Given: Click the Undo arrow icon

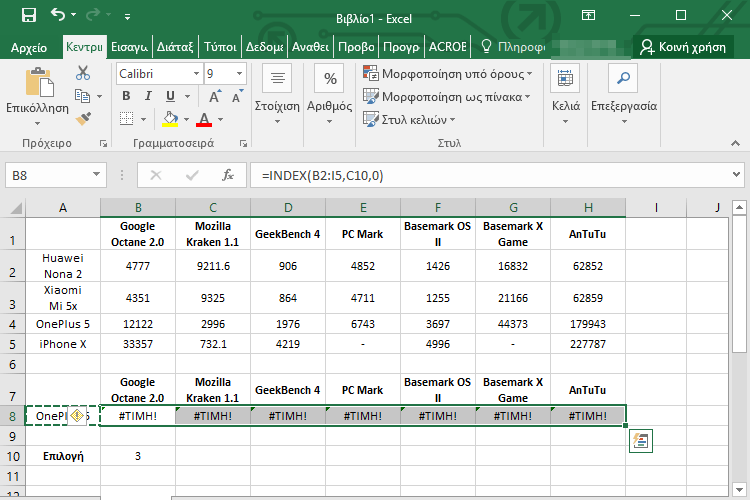Looking at the screenshot, I should coord(58,15).
